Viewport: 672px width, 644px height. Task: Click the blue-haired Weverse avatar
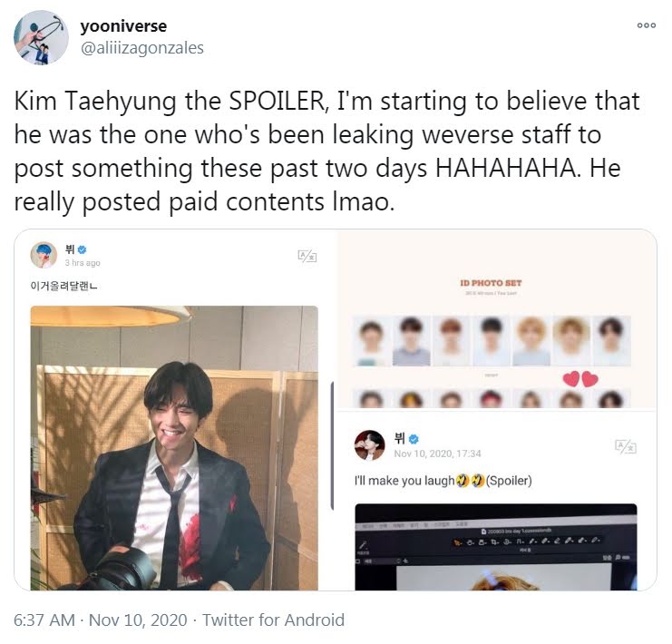pyautogui.click(x=44, y=255)
